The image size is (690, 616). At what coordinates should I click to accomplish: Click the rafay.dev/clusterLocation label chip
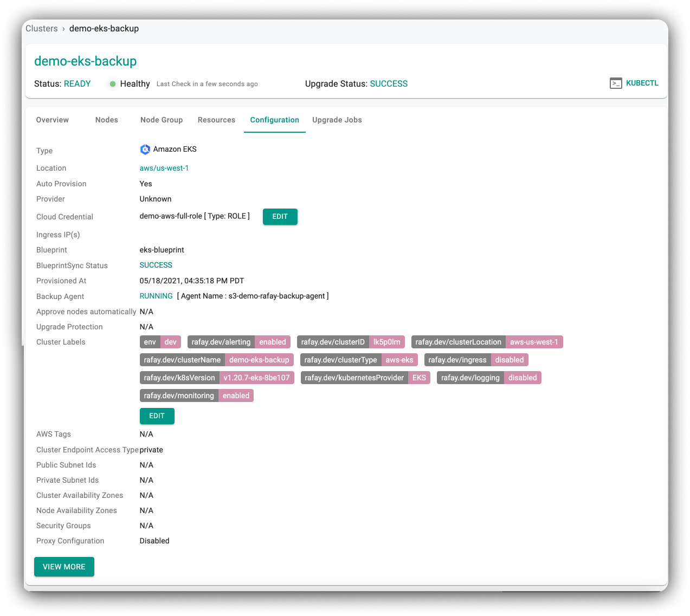pos(487,342)
